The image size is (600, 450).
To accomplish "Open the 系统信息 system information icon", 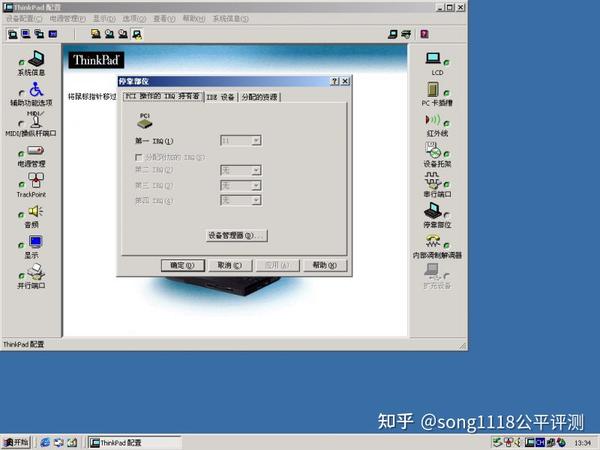I will tap(36, 59).
